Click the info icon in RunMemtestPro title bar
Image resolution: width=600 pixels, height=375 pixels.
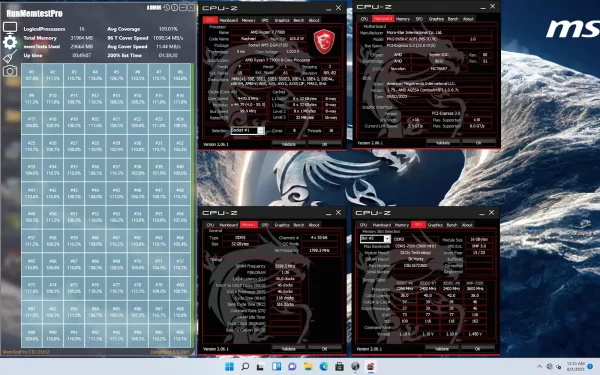click(x=174, y=8)
